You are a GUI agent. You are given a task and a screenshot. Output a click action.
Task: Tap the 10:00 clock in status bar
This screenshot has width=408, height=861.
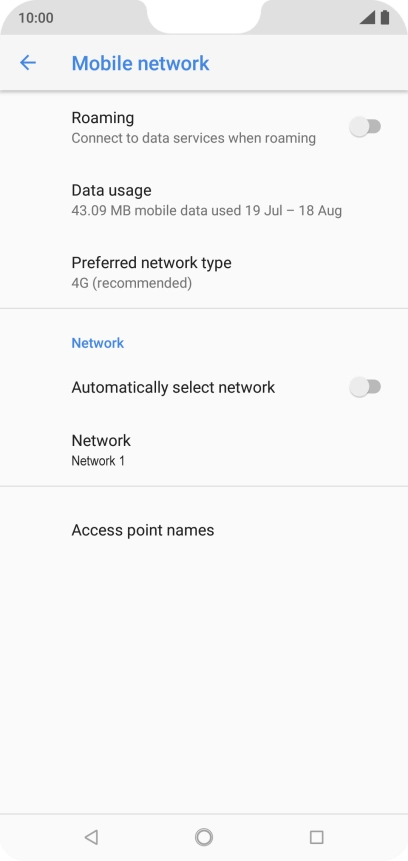36,18
